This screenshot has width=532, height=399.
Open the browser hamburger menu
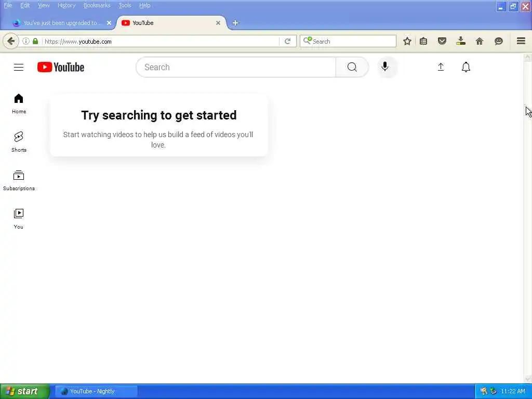click(x=521, y=41)
